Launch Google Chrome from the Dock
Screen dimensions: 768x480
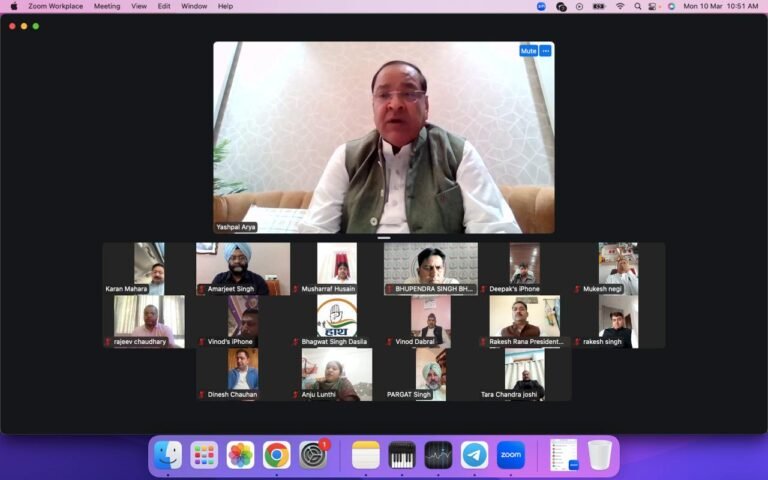click(277, 455)
